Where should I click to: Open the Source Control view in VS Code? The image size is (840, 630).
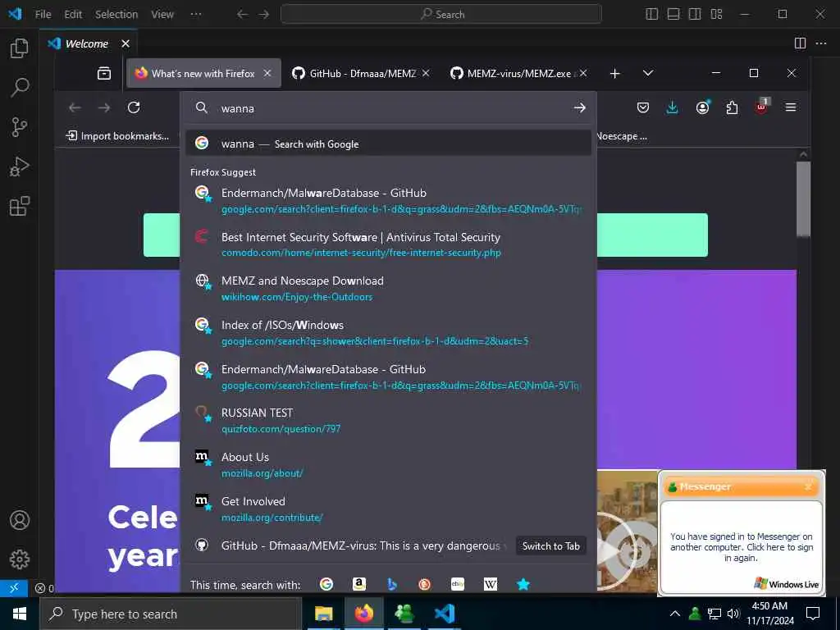(20, 127)
